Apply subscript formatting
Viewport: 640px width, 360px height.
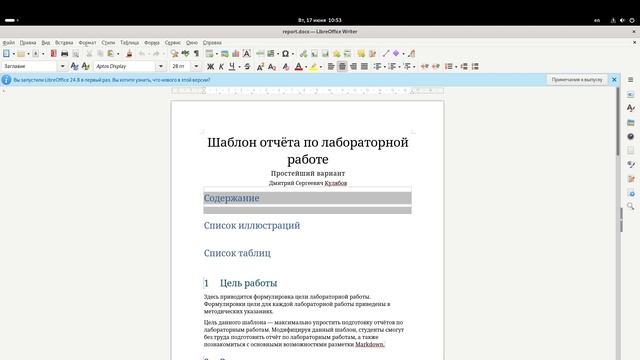pyautogui.click(x=272, y=66)
